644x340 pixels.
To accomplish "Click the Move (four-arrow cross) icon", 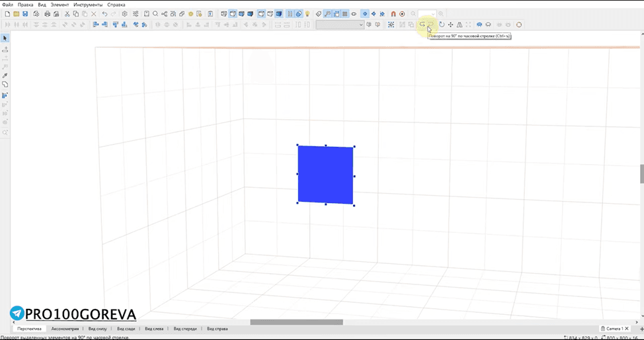I will (450, 24).
